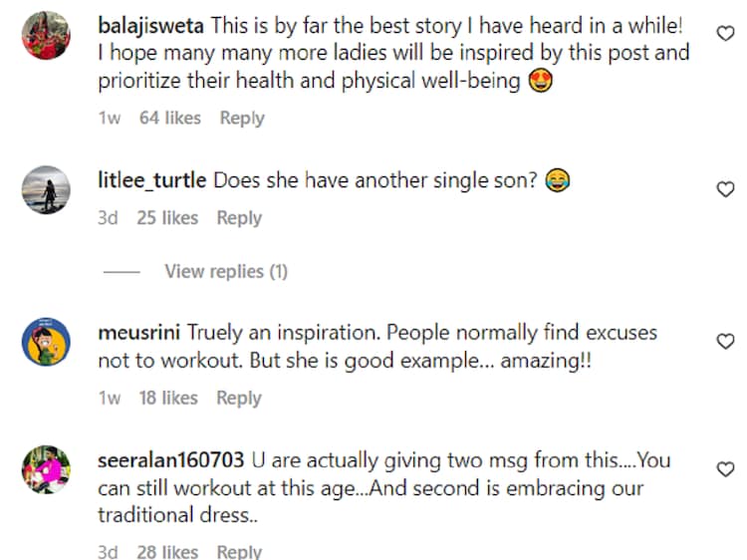Reply to seeralan160703's comment
747x560 pixels.
click(239, 551)
